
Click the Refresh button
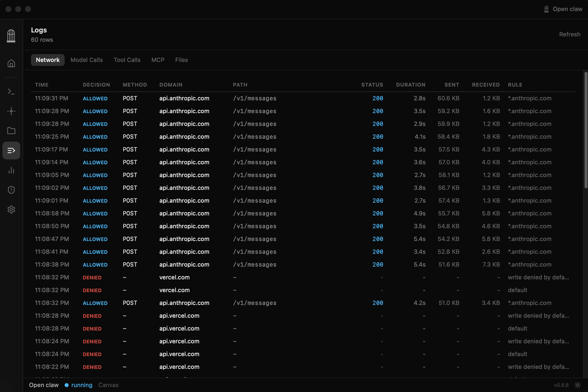[x=570, y=34]
